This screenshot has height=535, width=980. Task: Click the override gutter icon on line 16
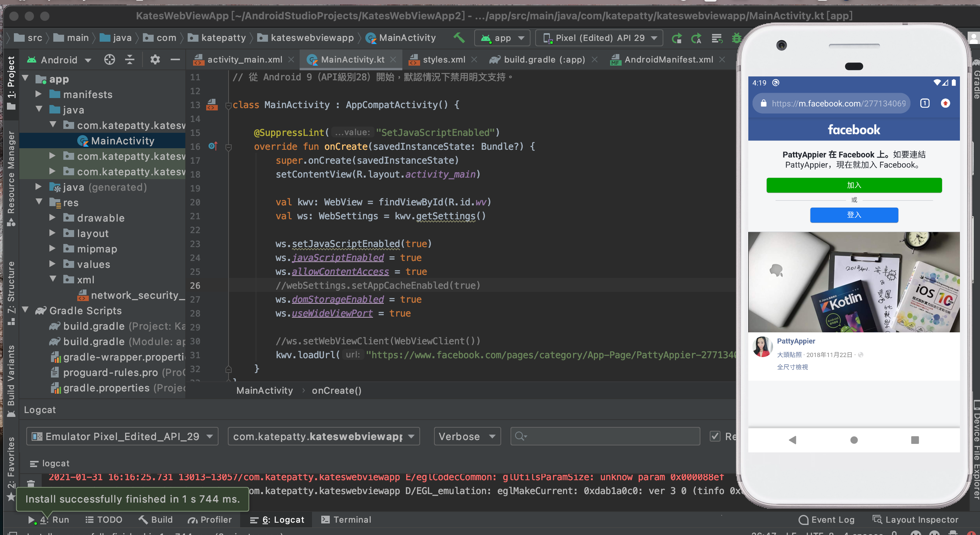coord(213,146)
